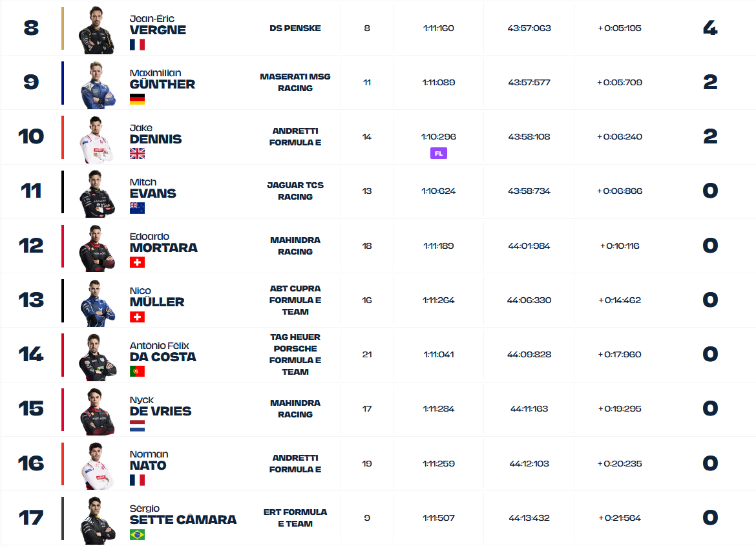
Task: Open Jean-Éric Vergne's driver photo
Action: tap(96, 30)
